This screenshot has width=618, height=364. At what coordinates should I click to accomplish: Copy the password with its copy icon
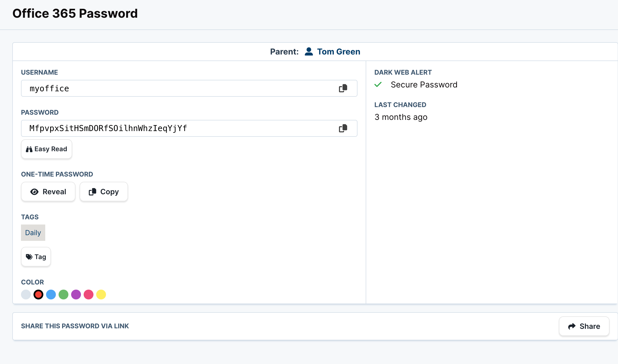tap(343, 128)
